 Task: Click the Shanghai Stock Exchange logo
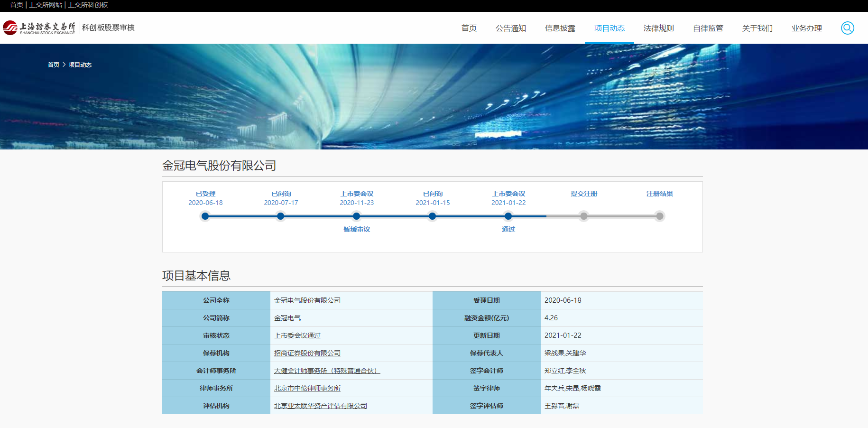[x=39, y=28]
